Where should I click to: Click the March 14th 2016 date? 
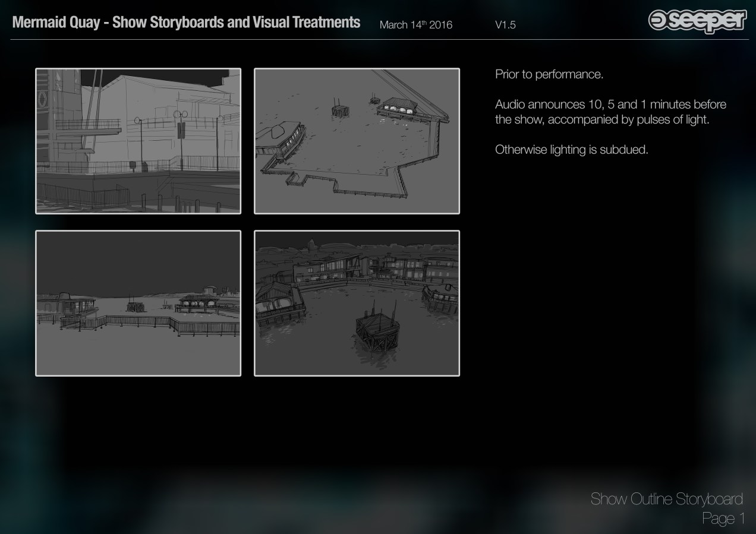(415, 25)
